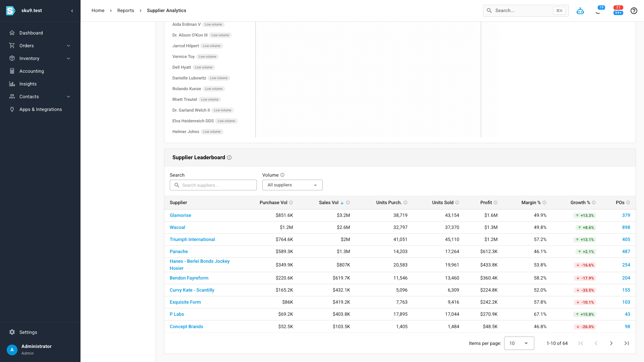Toggle Sales Vol sort direction arrow
The width and height of the screenshot is (644, 362).
coord(342,203)
